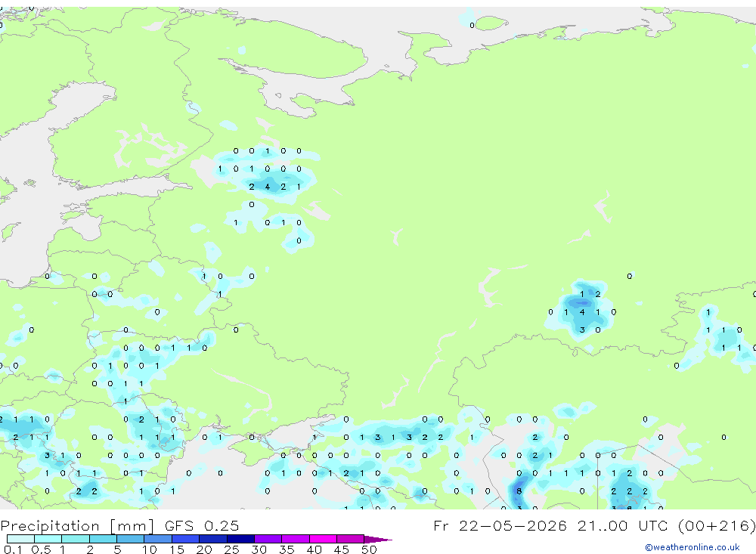Image resolution: width=756 pixels, height=554 pixels.
Task: Click the '50' legend scale label
Action: (x=369, y=549)
